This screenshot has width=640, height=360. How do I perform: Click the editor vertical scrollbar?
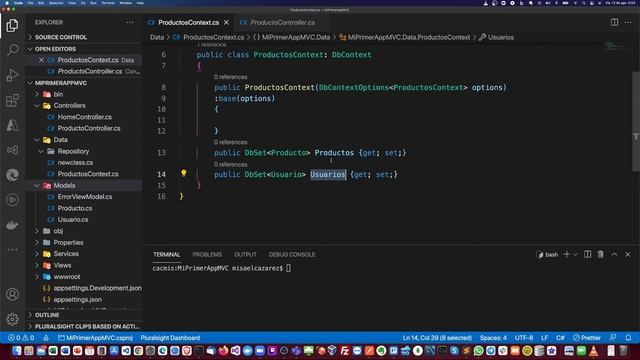click(636, 121)
